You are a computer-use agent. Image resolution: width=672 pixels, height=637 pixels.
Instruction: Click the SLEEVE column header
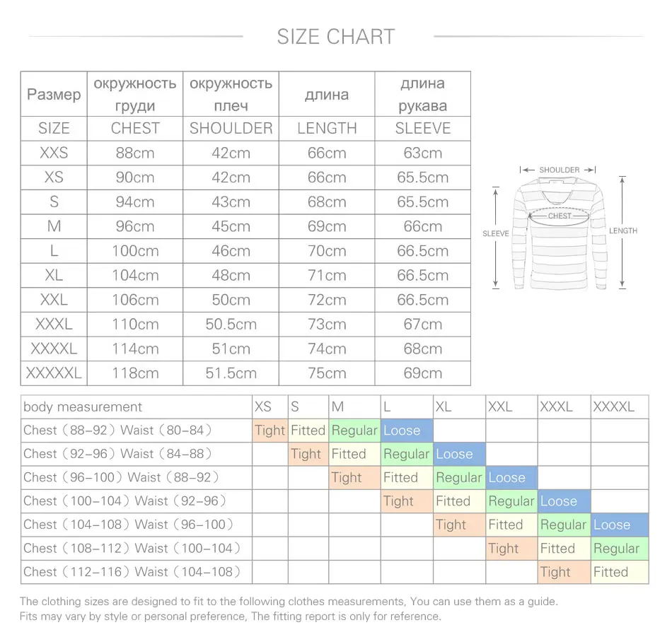(x=422, y=128)
